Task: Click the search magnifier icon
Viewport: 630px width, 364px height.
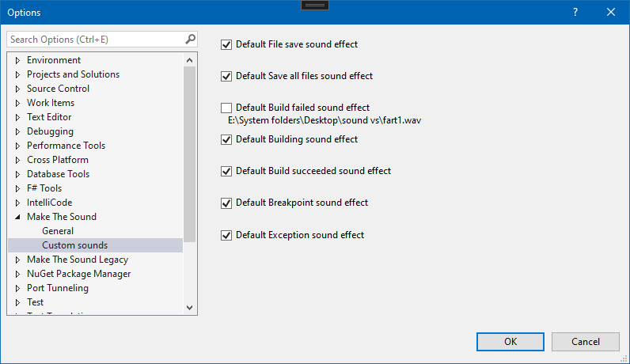Action: pos(190,39)
